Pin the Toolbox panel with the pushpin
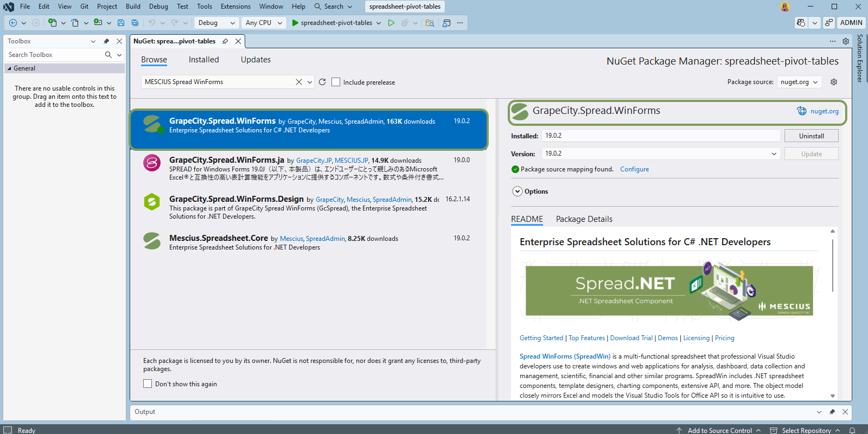 106,41
